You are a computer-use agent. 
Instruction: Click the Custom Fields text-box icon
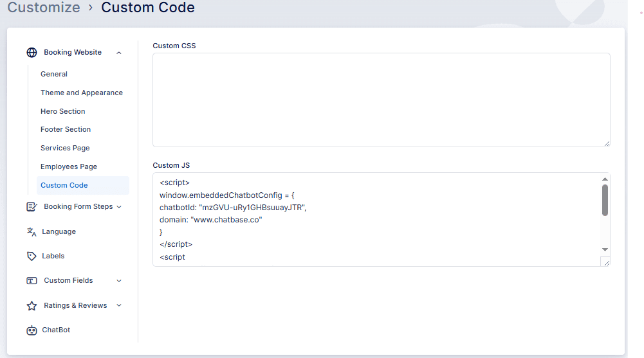coord(32,280)
